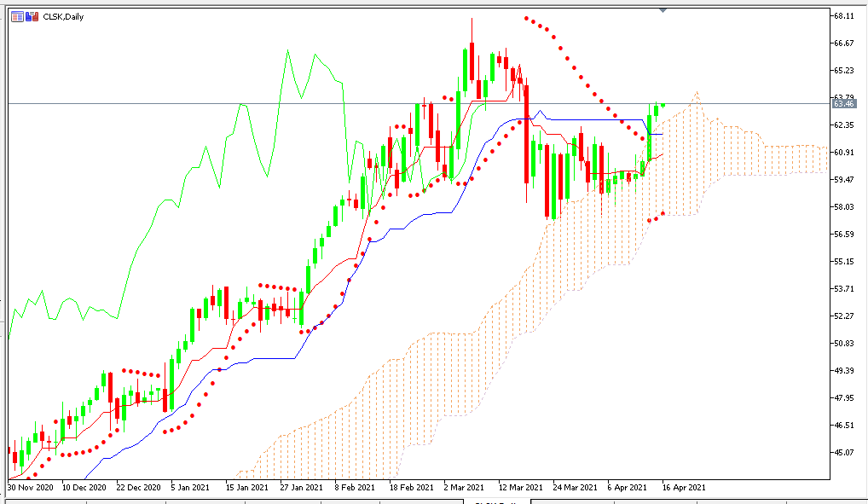Image resolution: width=868 pixels, height=504 pixels.
Task: Click the 6 Apr 2021 date label
Action: coord(628,488)
